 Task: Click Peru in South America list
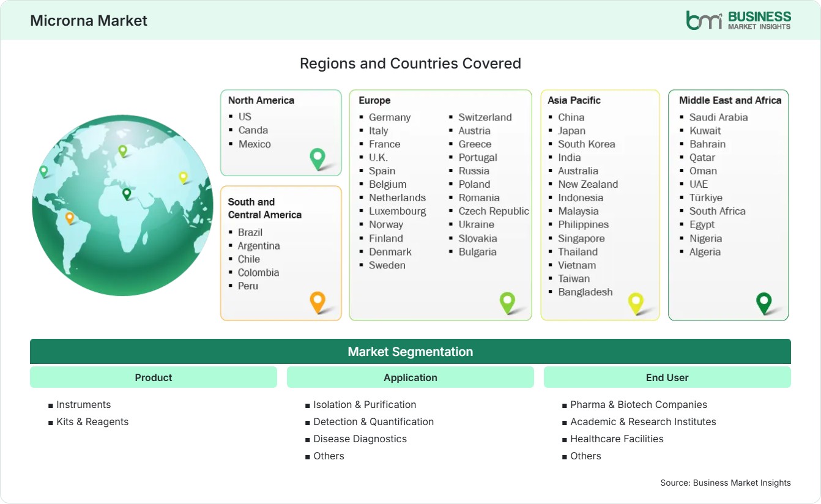coord(248,286)
